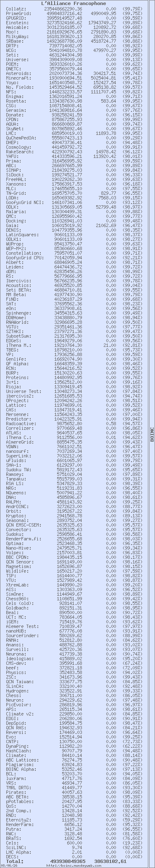Click the "SubsetSum:" row label
Image resolution: width=155 pixels, height=868 pixels.
click(x=19, y=336)
